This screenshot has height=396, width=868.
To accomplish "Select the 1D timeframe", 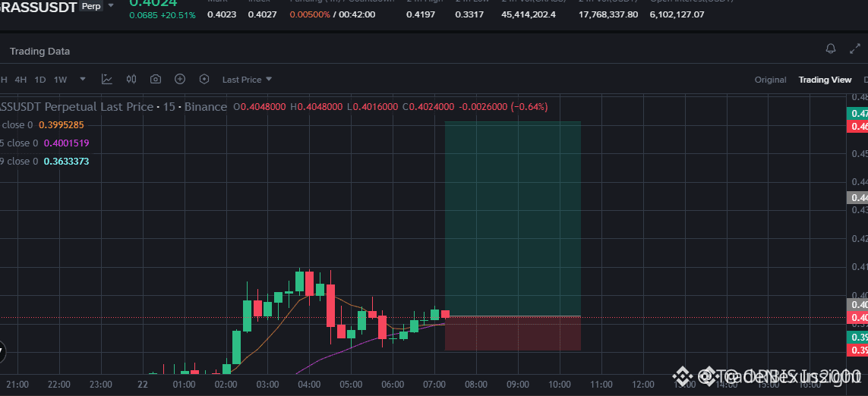I will 39,80.
